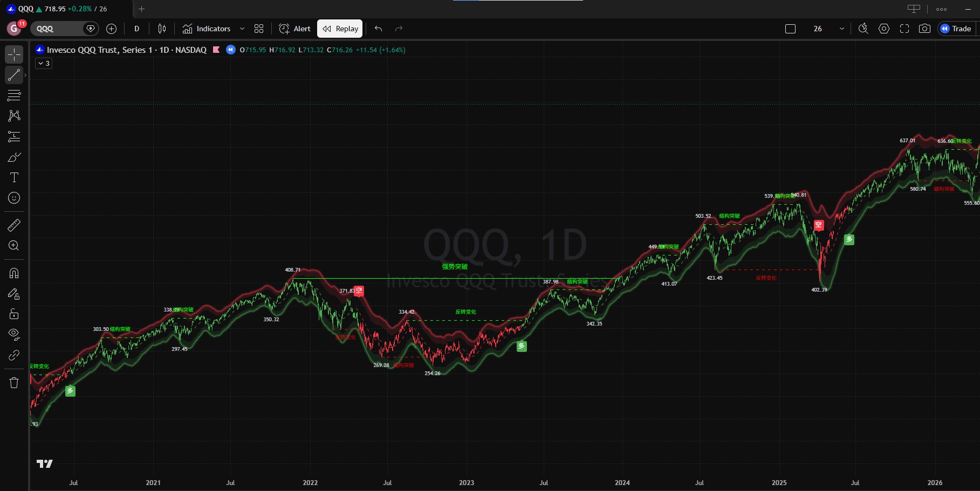Open the forecasting and measurement tools
Viewport: 980px width, 491px height.
coord(14,136)
